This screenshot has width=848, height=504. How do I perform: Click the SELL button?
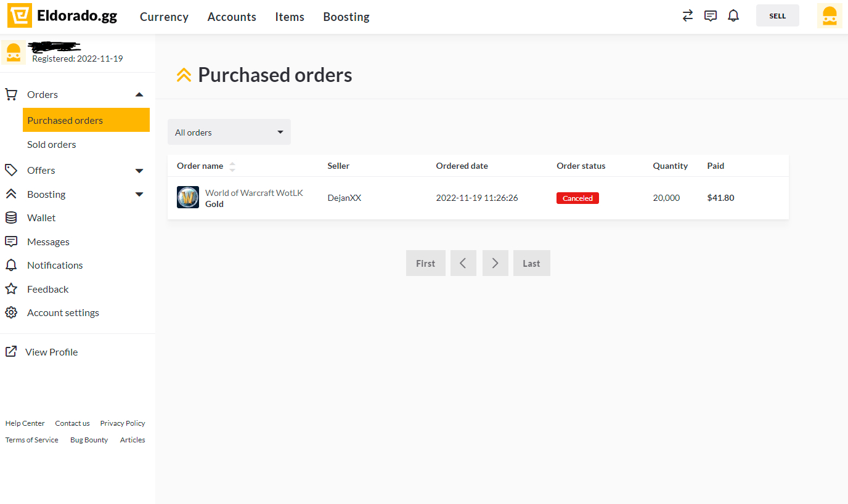point(777,15)
